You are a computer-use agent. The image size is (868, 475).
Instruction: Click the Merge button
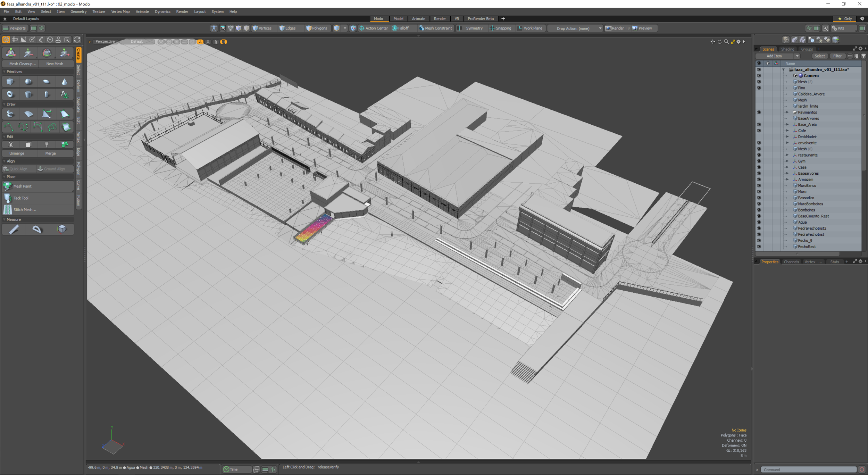click(50, 153)
